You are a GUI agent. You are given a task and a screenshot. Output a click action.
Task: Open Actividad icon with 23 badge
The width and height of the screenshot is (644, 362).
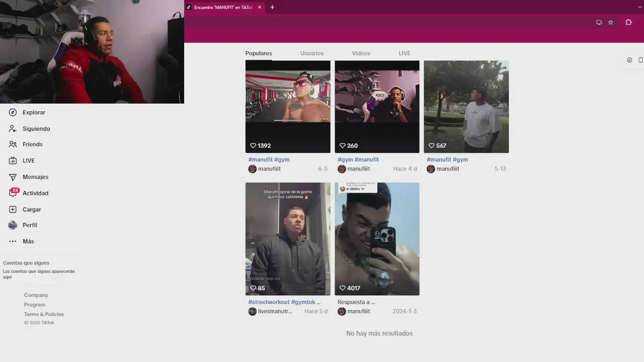click(x=14, y=193)
